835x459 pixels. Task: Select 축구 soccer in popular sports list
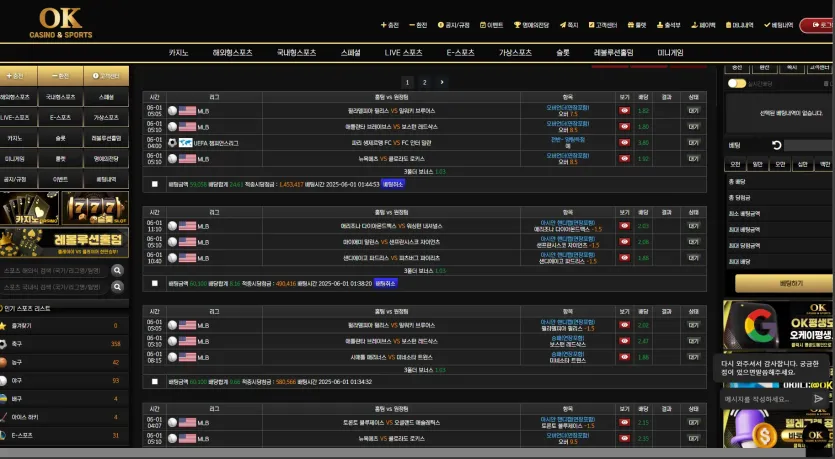pyautogui.click(x=64, y=344)
